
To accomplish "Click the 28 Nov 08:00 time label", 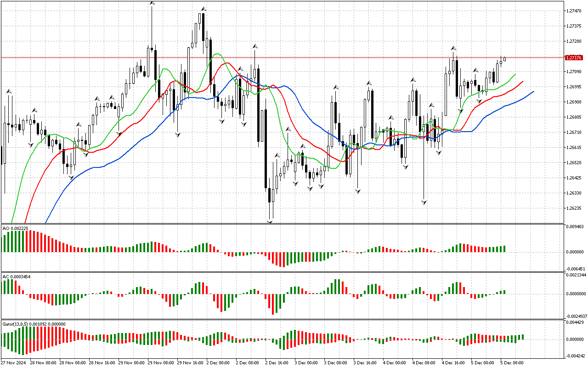I will (73, 363).
